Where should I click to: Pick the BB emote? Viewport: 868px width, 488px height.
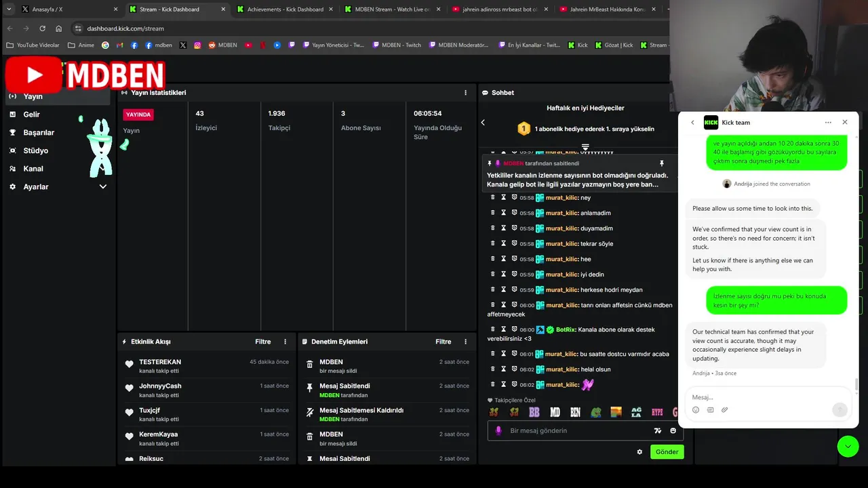[534, 412]
